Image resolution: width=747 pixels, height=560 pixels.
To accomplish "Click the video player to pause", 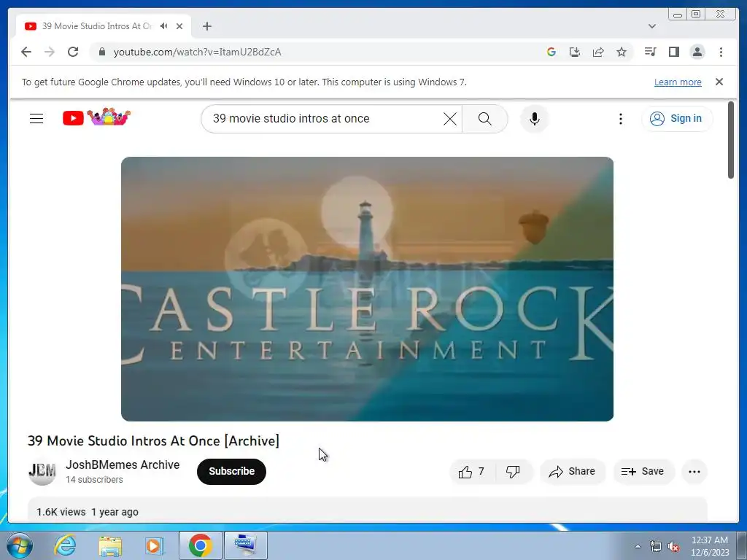I will (x=367, y=289).
